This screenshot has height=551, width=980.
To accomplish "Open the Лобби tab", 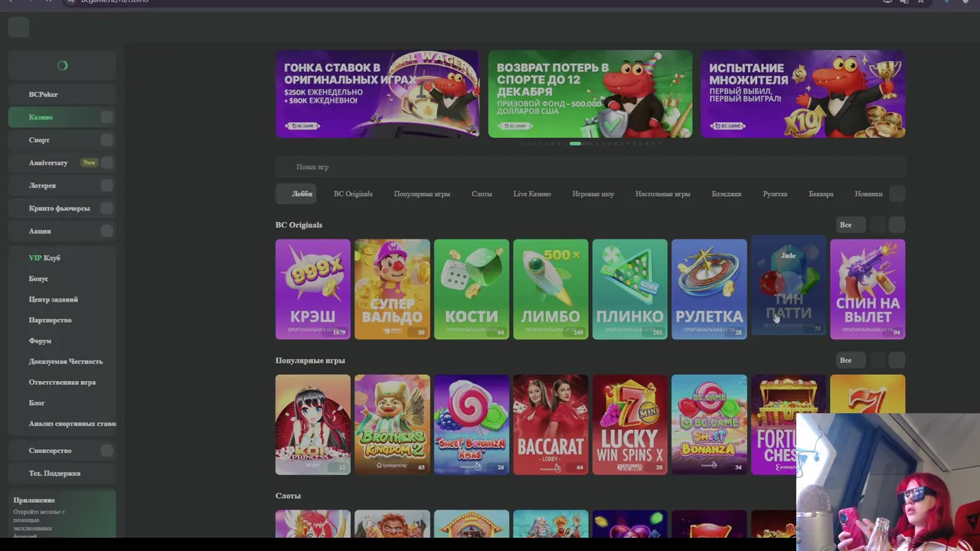I will 296,194.
